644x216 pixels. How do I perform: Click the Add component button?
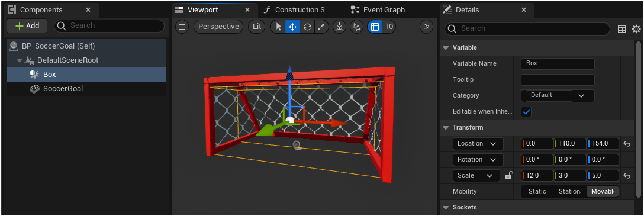(27, 26)
